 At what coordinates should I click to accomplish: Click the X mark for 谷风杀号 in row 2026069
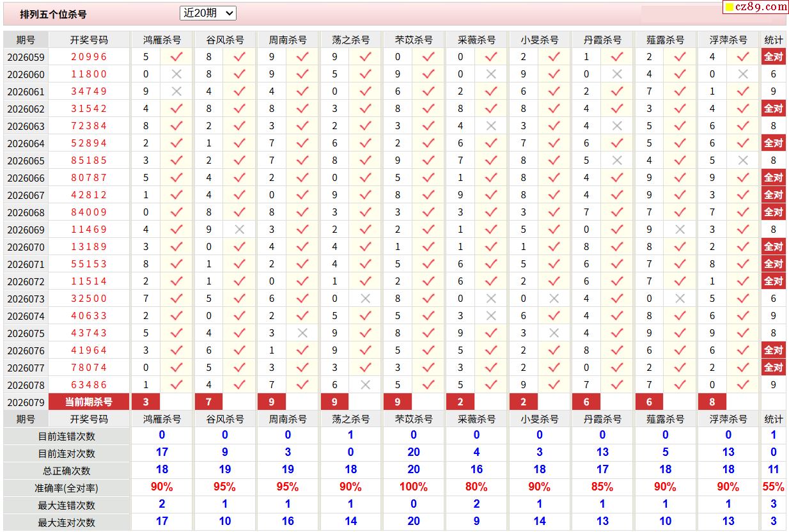coord(240,230)
